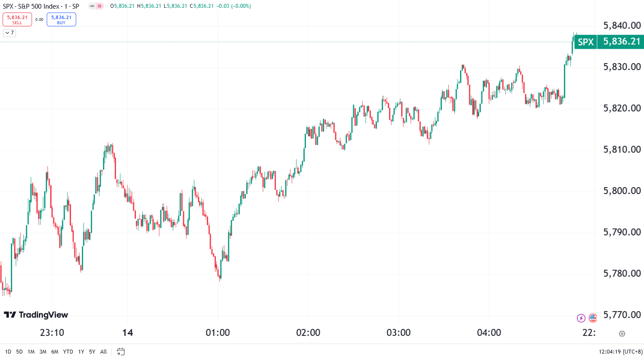This screenshot has width=644, height=357.
Task: Click the SELL 5,836.21 button
Action: (17, 19)
